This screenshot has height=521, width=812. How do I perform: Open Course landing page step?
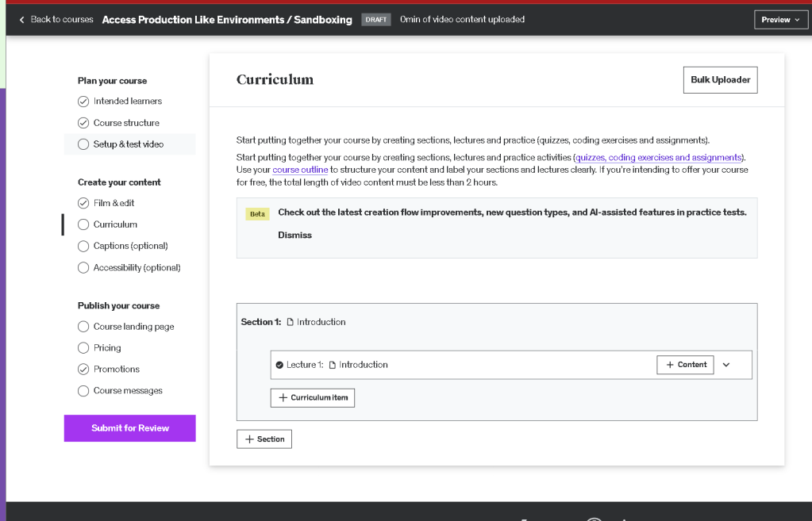pyautogui.click(x=133, y=327)
